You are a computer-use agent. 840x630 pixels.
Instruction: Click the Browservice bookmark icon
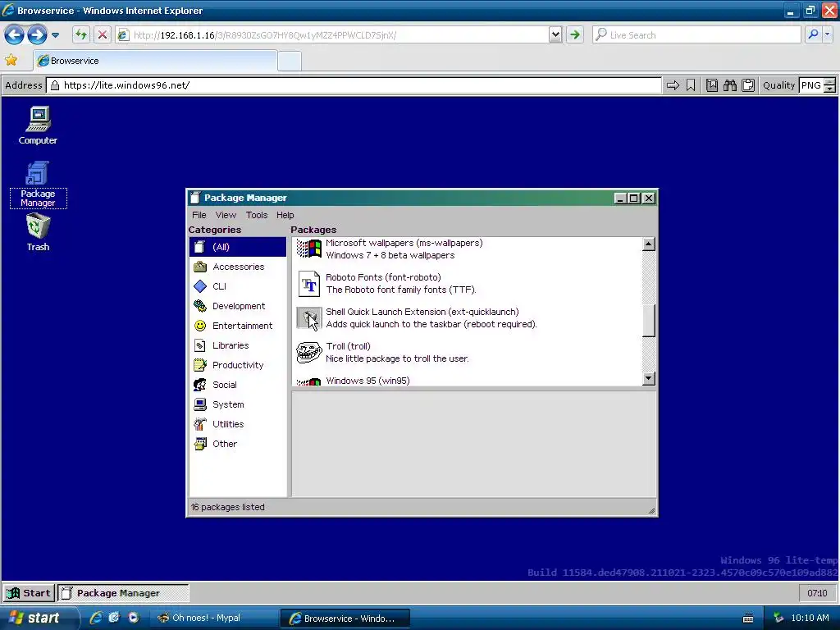tap(691, 85)
